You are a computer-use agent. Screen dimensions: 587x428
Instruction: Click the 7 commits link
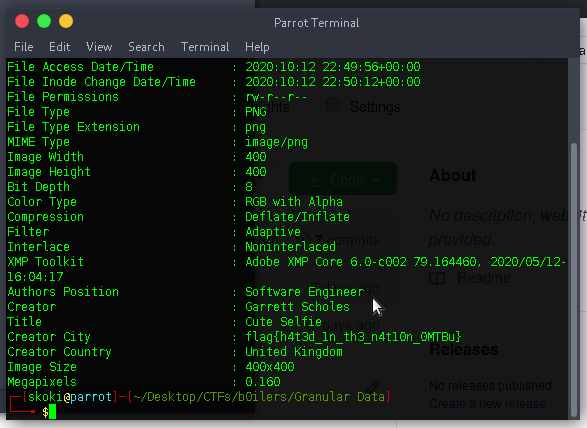347,240
